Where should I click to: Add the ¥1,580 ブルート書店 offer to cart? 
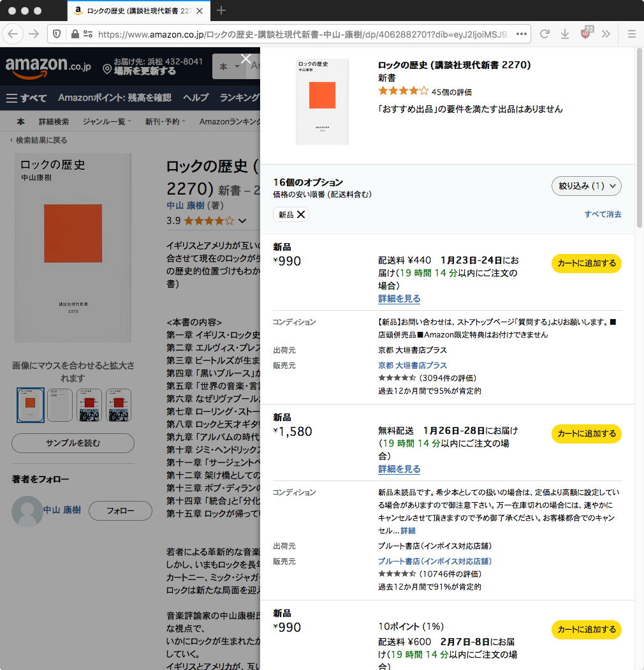[587, 434]
